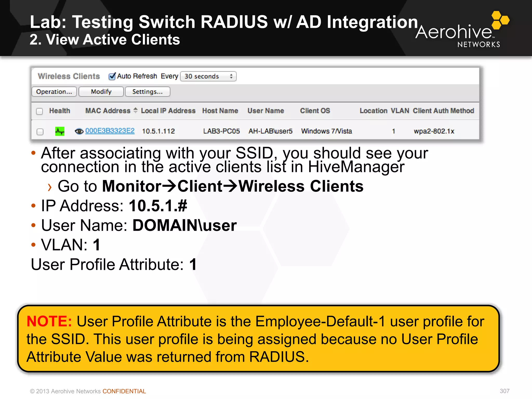Click the wpa2-802.1x auth method cell
This screenshot has height=399, width=532.
tap(434, 131)
